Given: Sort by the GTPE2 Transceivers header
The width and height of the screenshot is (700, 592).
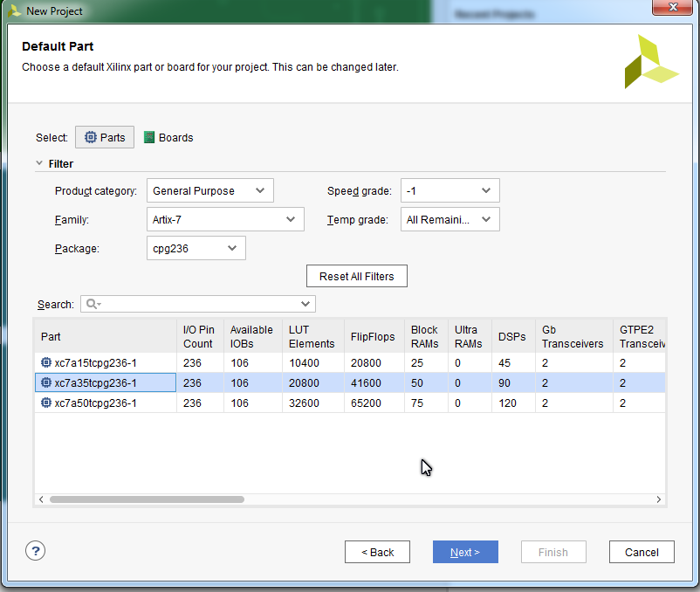Looking at the screenshot, I should tap(639, 336).
